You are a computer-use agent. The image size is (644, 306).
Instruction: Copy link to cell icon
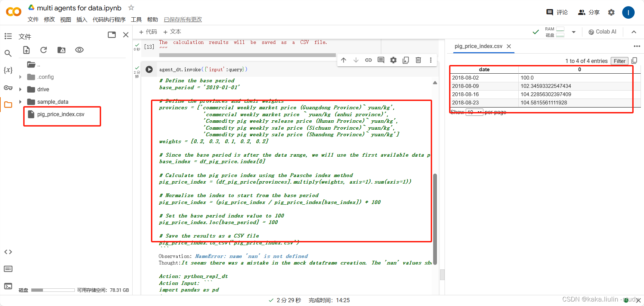point(368,60)
